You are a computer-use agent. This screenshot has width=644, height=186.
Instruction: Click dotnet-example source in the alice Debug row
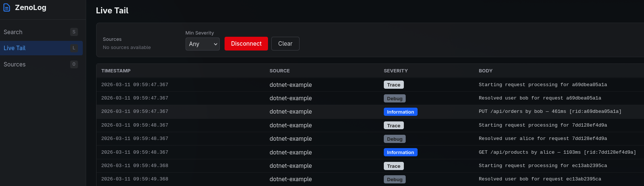tap(291, 138)
